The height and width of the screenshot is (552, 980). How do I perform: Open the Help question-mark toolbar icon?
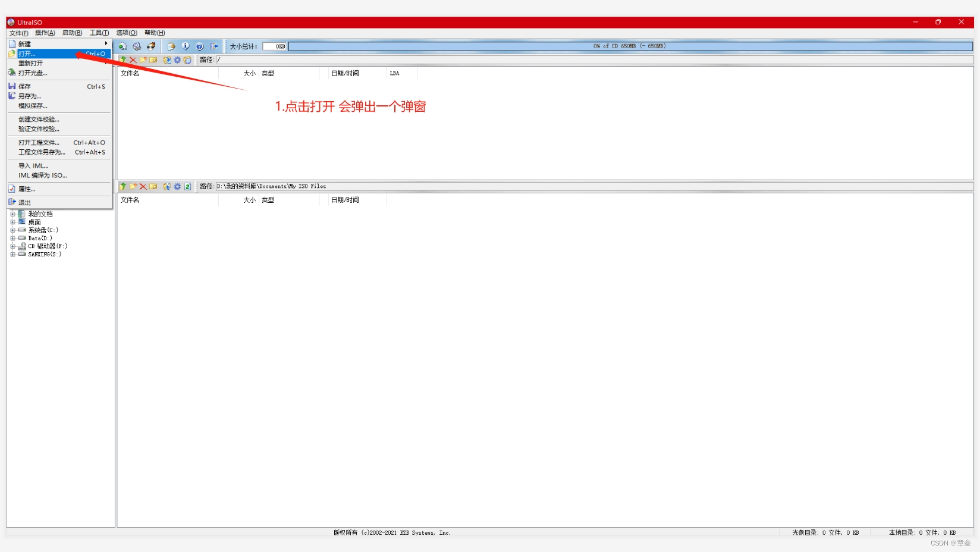point(200,46)
